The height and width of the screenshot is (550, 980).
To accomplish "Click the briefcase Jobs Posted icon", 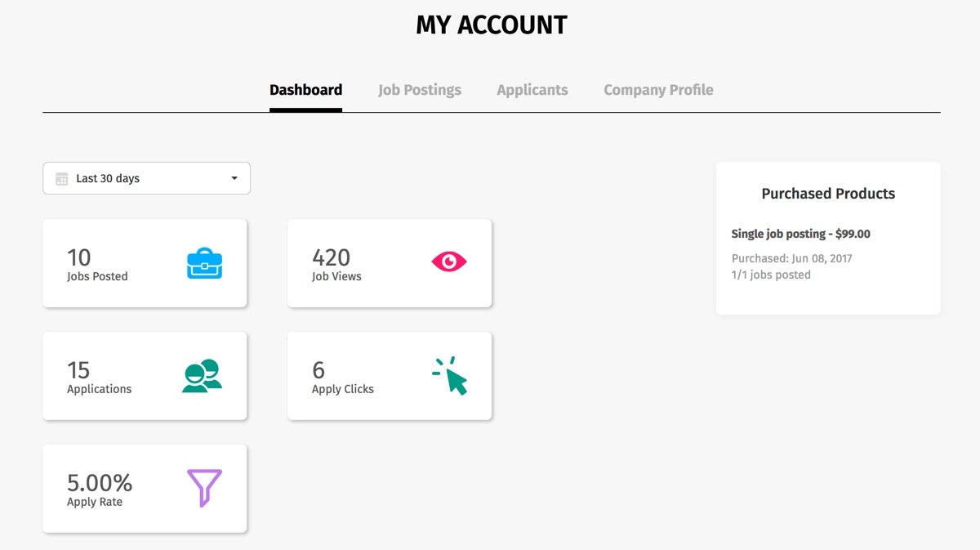I will [203, 264].
